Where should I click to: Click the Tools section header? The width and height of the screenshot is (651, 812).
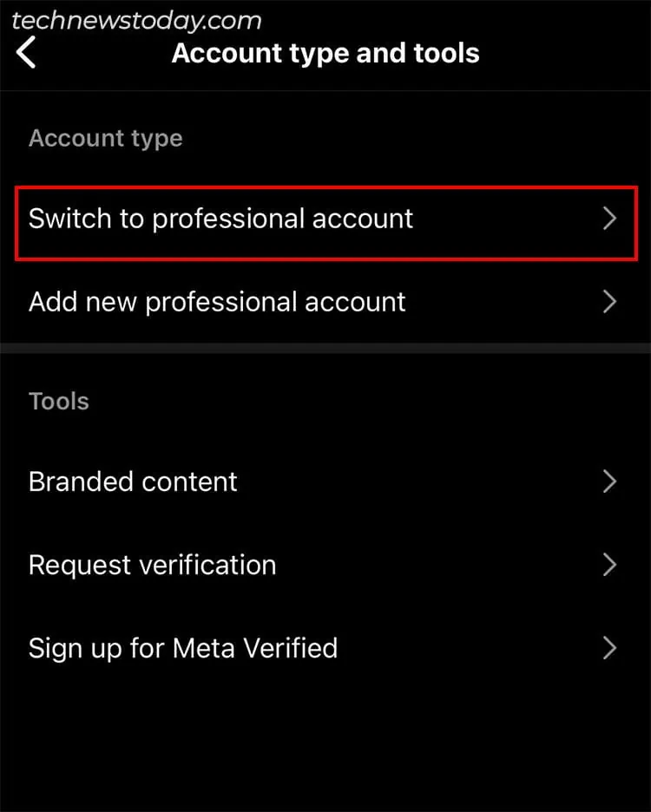[x=57, y=401]
